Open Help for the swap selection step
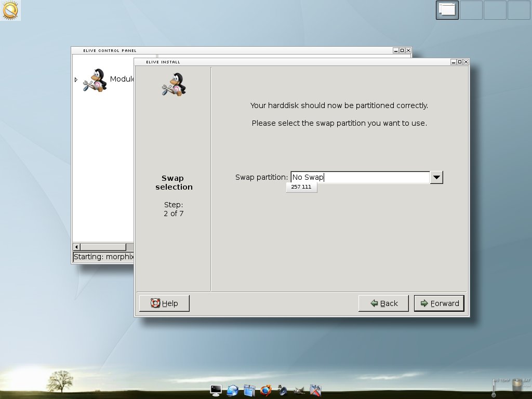The image size is (532, 399). pos(164,303)
